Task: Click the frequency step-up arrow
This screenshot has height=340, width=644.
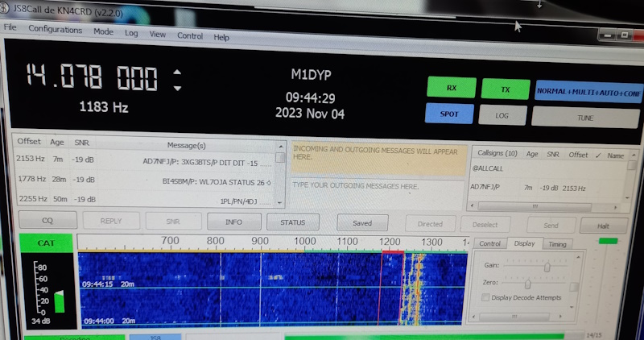Action: 177,73
